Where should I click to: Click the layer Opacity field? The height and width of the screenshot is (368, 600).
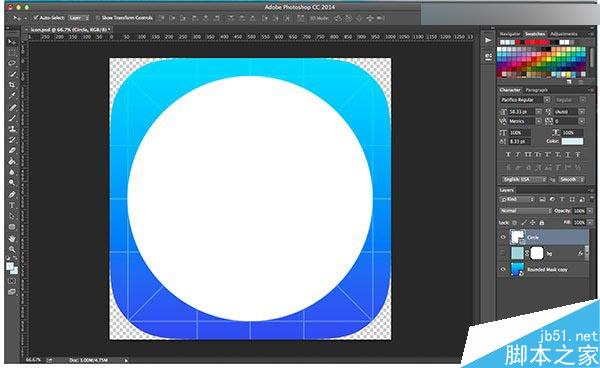coord(579,211)
